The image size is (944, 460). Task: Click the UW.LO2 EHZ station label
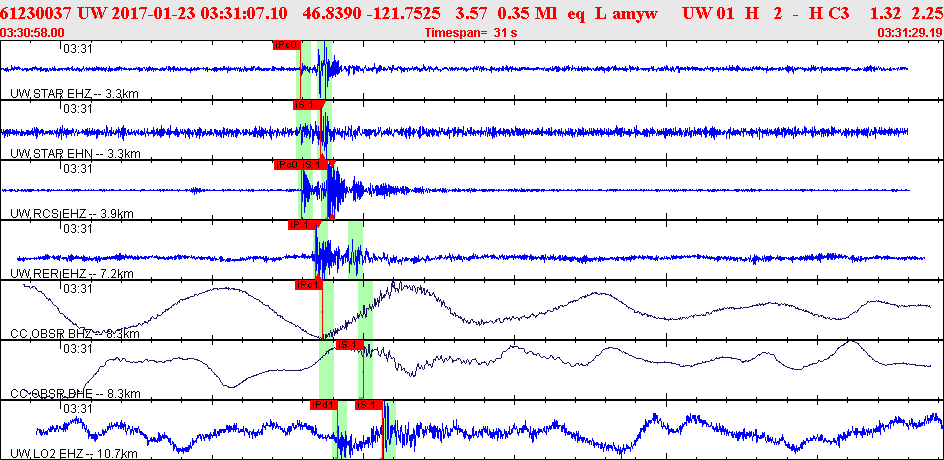(x=73, y=454)
